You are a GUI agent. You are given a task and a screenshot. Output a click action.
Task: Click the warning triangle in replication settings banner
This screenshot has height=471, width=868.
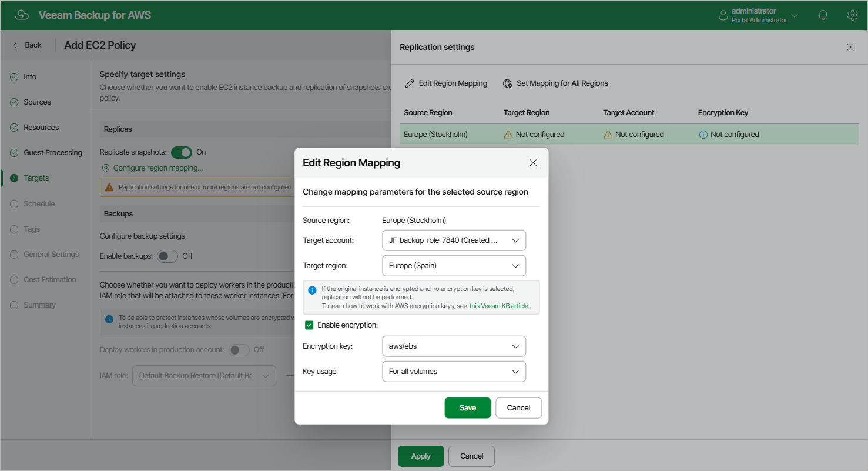tap(109, 188)
